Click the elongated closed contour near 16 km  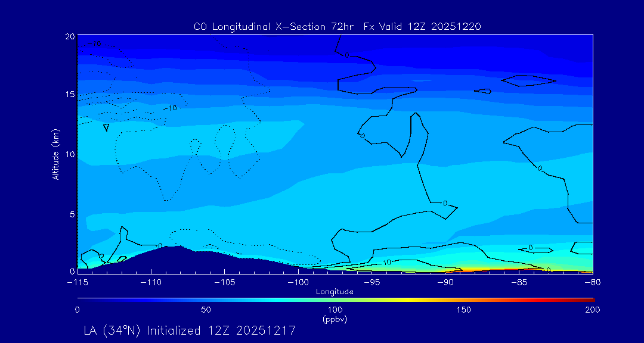(528, 80)
